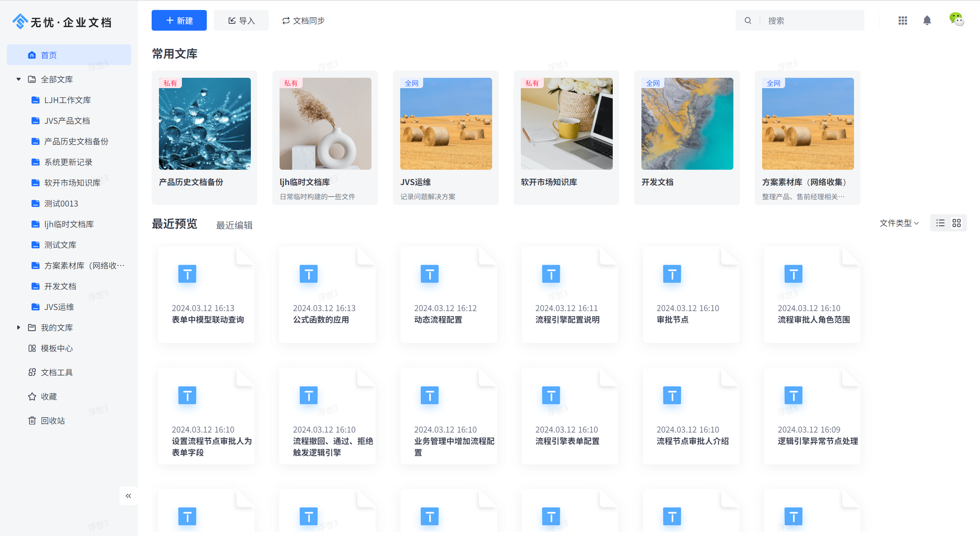Collapse the sidebar with double-chevron icon
This screenshot has height=536, width=980.
tap(128, 496)
